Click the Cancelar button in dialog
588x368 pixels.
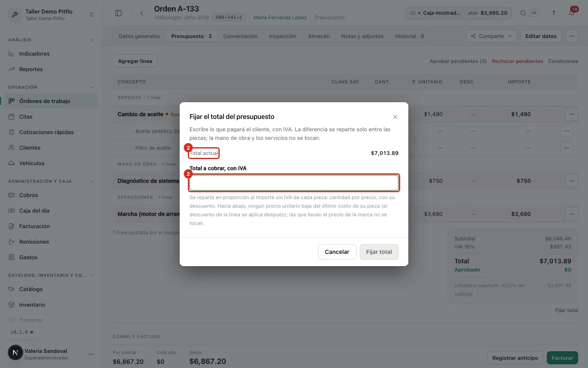[x=337, y=252]
